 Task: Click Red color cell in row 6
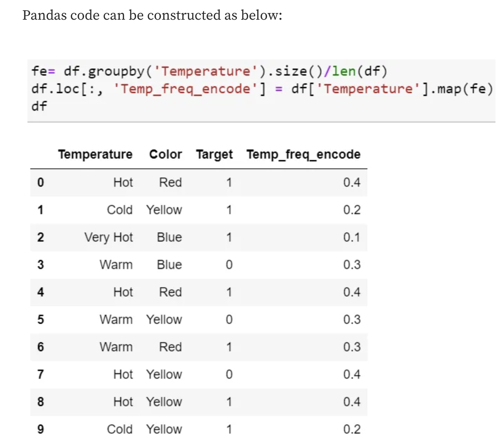(170, 347)
